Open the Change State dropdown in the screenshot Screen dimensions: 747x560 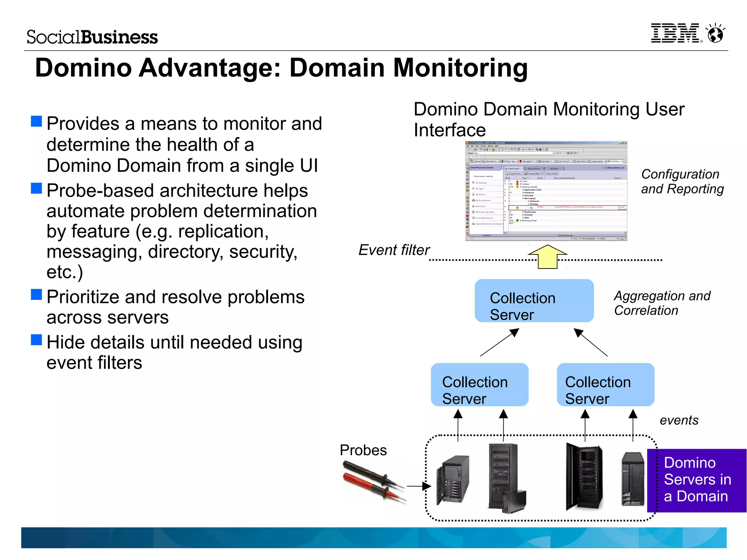(x=533, y=174)
